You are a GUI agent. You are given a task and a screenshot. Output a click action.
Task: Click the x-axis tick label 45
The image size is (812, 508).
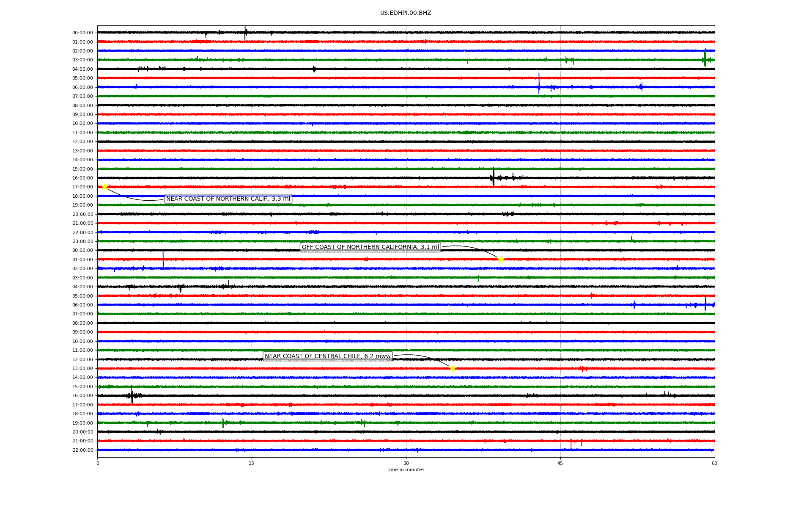pos(560,463)
